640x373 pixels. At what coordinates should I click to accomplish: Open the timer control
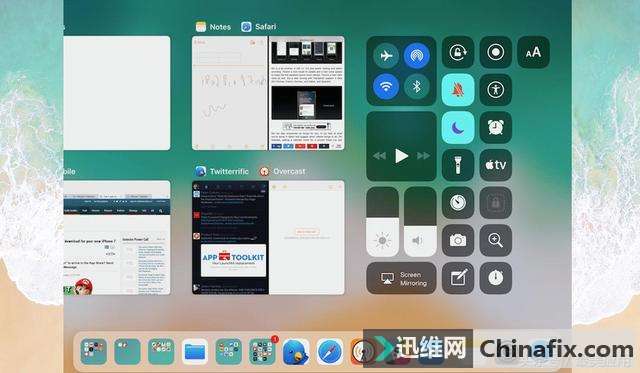click(458, 202)
